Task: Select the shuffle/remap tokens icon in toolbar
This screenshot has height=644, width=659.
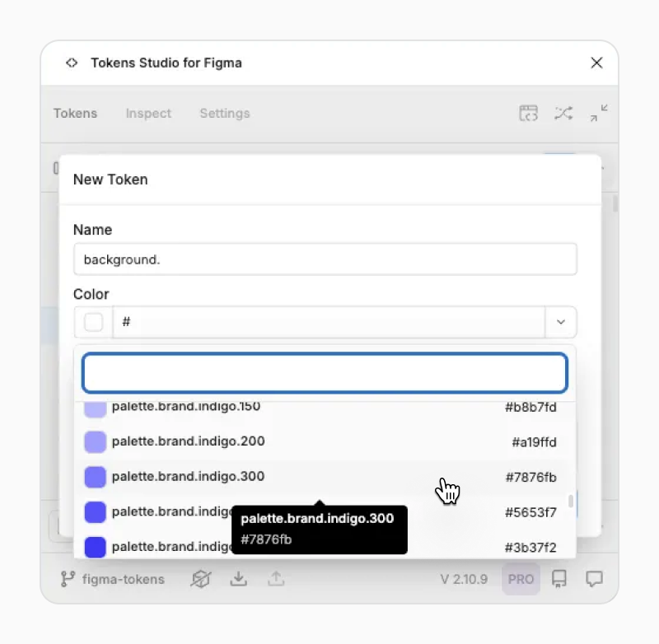Action: click(563, 113)
